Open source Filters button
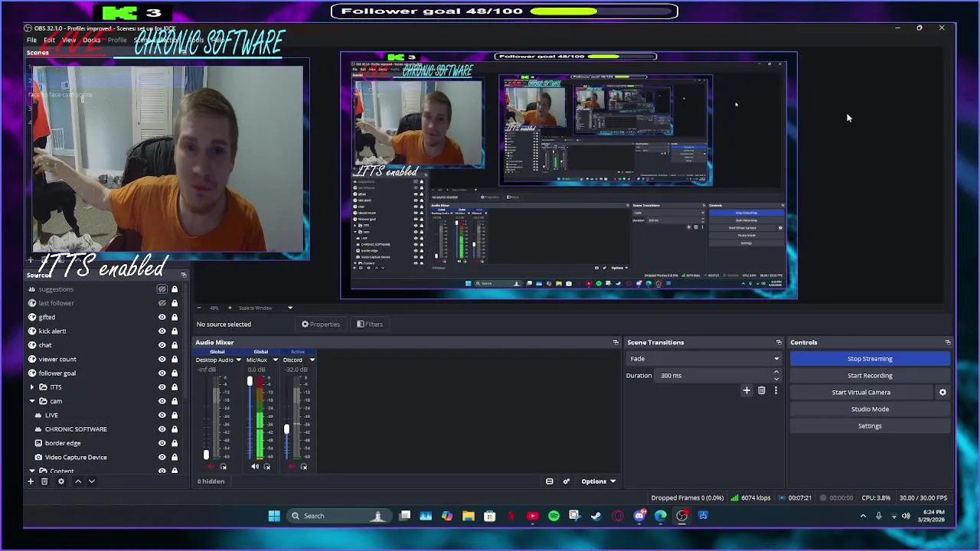Viewport: 980px width, 551px height. (370, 324)
